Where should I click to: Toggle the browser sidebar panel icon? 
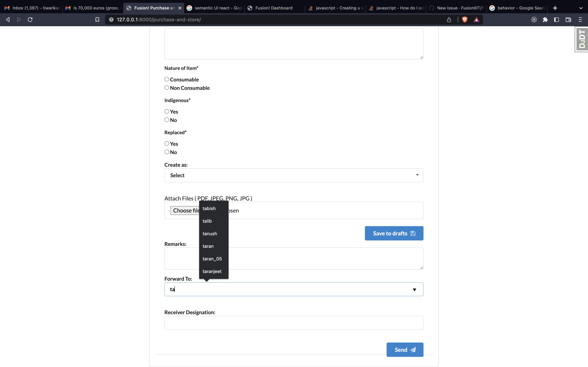556,20
